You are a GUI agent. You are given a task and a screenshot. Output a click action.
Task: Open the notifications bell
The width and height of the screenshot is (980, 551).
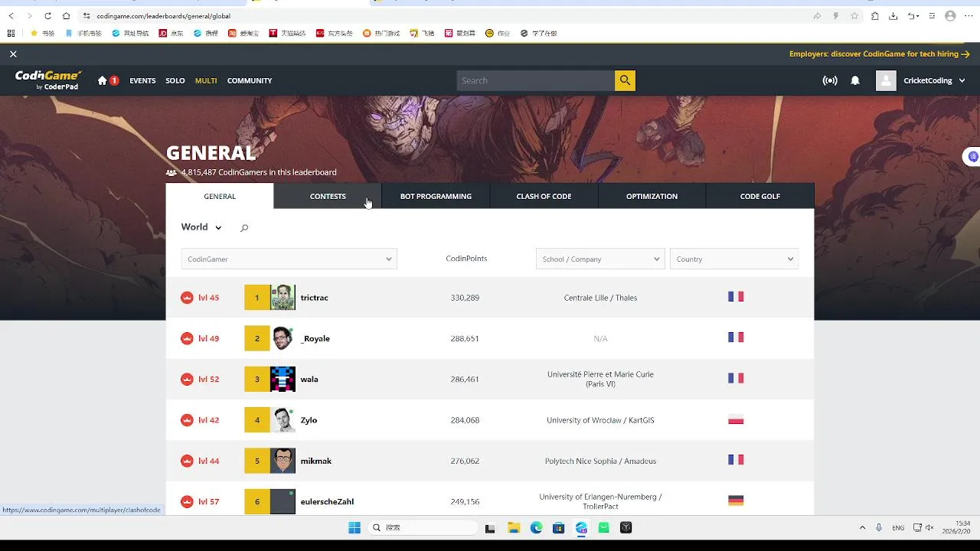pos(855,80)
